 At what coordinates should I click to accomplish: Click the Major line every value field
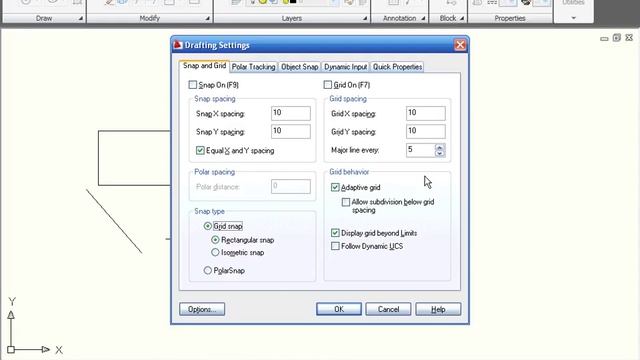click(x=420, y=150)
